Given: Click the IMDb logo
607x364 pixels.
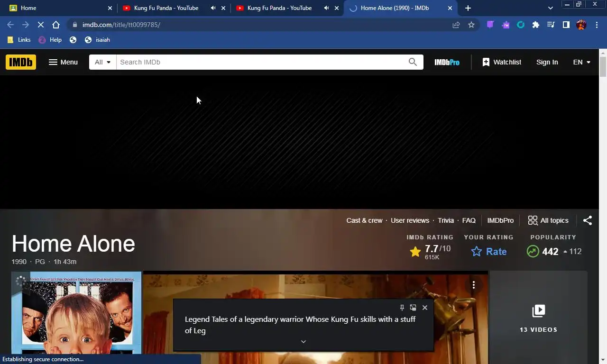Looking at the screenshot, I should [21, 62].
